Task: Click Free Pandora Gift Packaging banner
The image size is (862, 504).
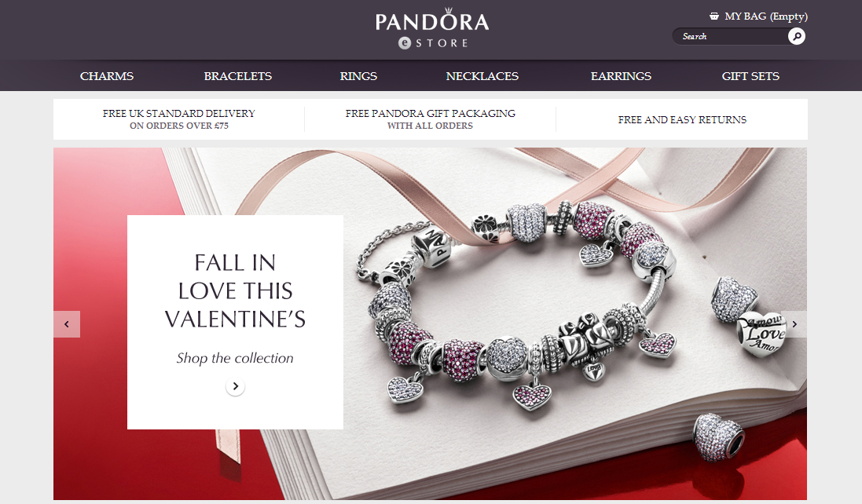Action: [x=430, y=119]
